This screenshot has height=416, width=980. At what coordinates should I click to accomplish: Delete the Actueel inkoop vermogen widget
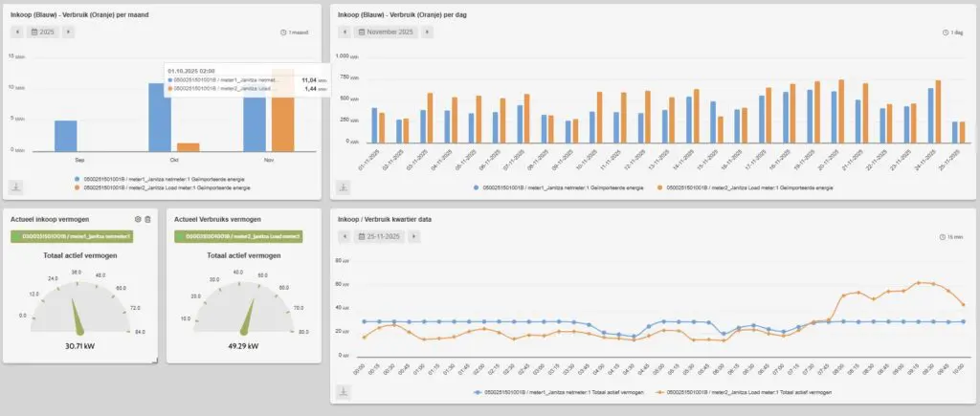click(148, 219)
